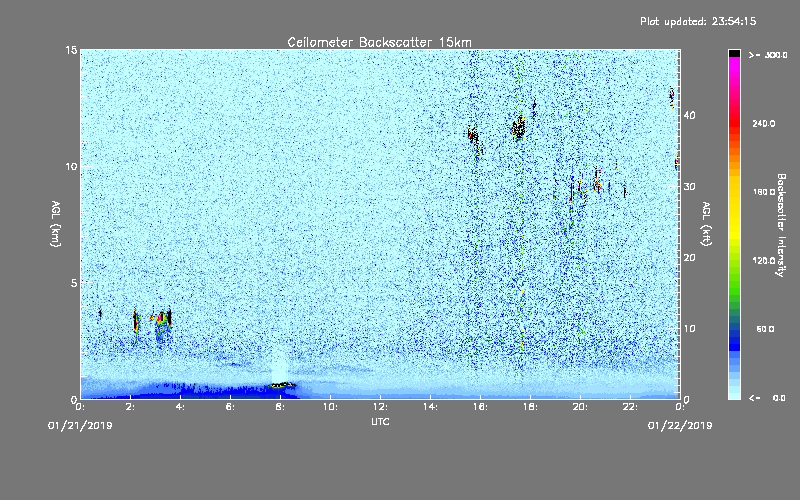Screen dimensions: 800x500
Task: Click the "120.0" colorbar value
Action: (x=764, y=260)
